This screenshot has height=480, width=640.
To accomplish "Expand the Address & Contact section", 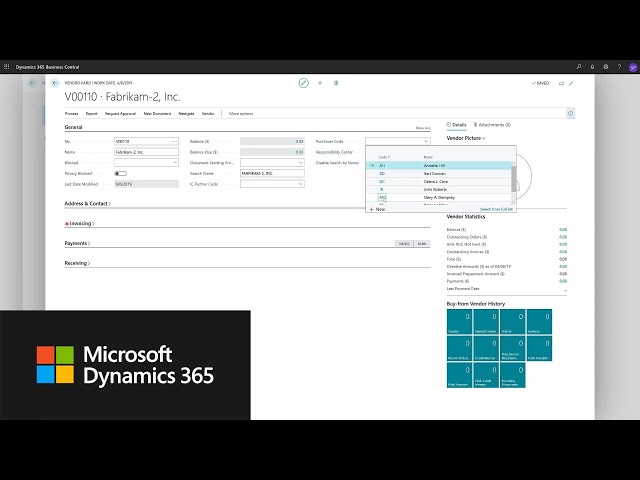I will [87, 203].
